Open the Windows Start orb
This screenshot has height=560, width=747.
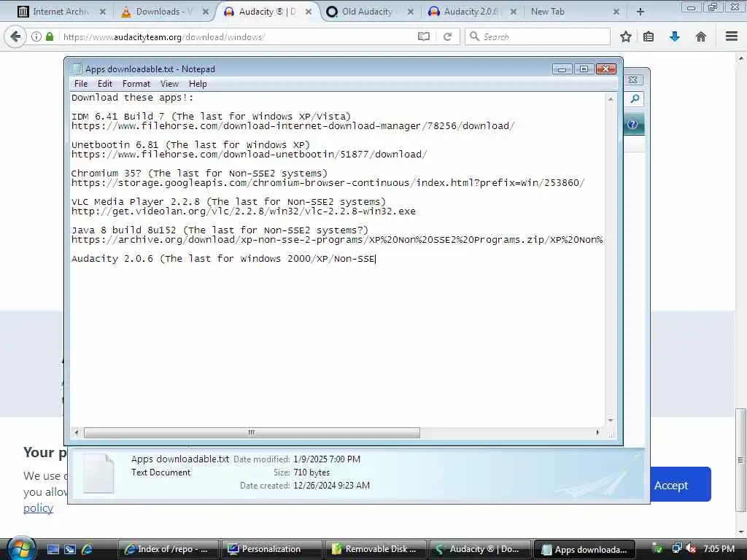click(20, 548)
